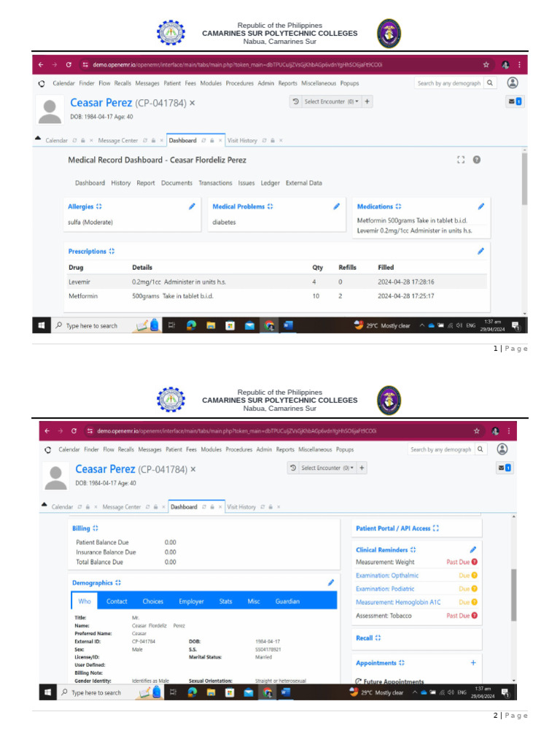Open the messages envelope badge in first screenshot

tap(515, 101)
